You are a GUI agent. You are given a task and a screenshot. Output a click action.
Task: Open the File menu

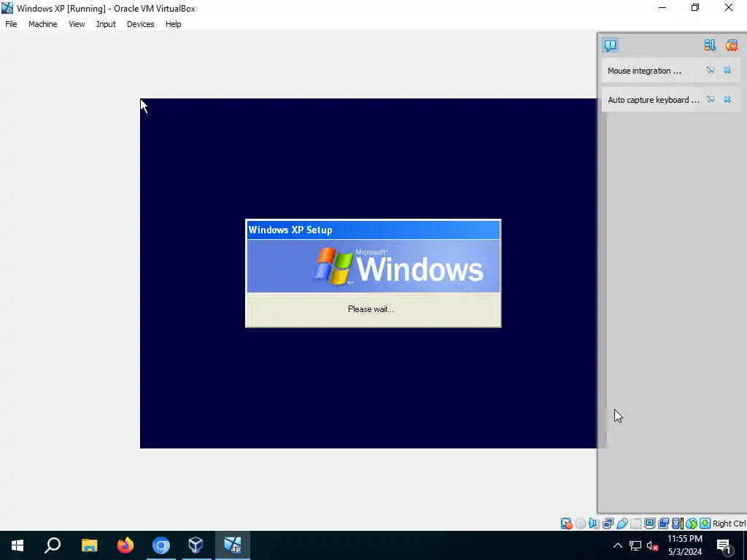[11, 24]
